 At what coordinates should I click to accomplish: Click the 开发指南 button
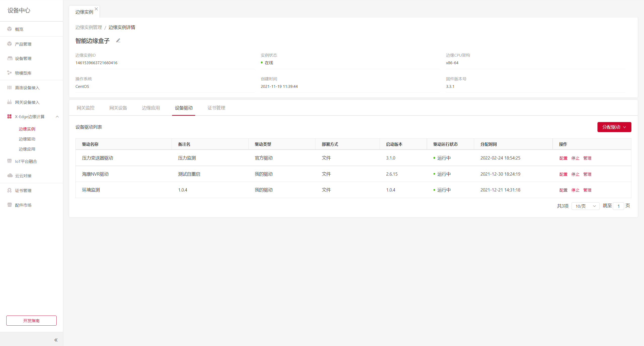(x=31, y=321)
